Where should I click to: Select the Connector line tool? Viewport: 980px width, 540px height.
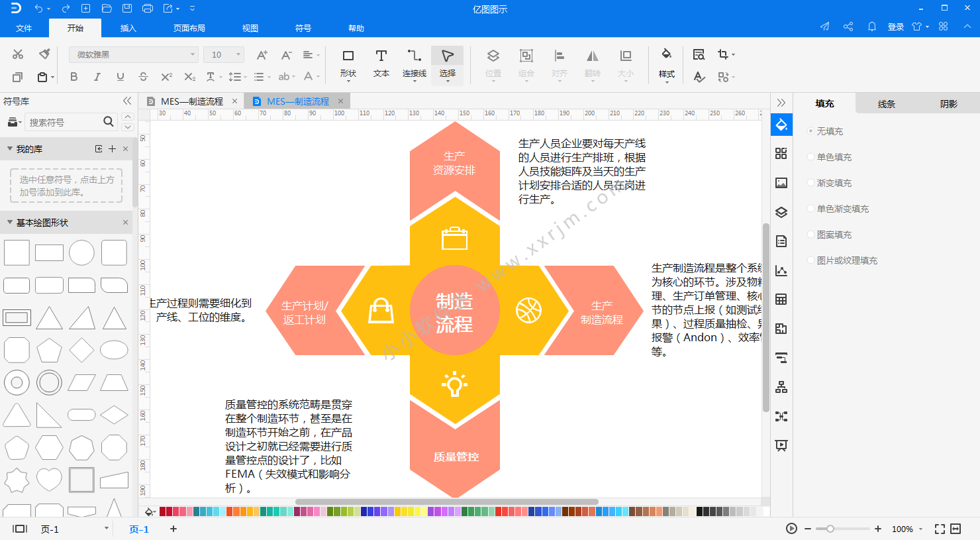(x=414, y=64)
